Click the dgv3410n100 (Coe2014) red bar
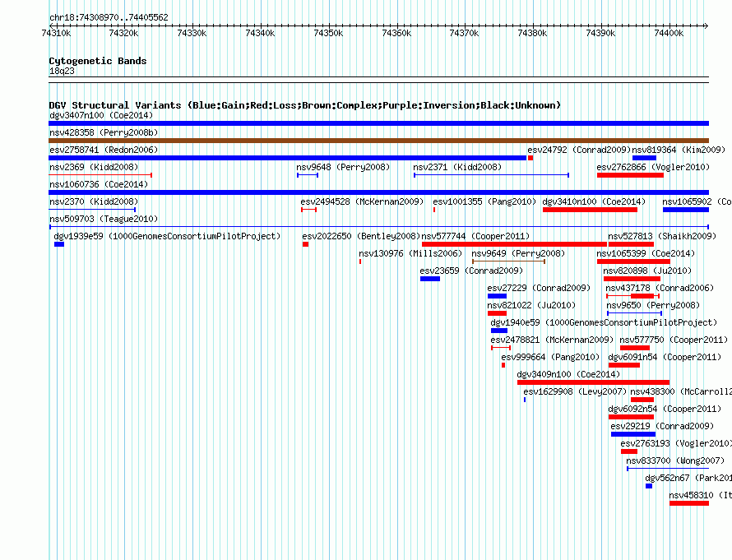This screenshot has height=560, width=732. (x=590, y=210)
